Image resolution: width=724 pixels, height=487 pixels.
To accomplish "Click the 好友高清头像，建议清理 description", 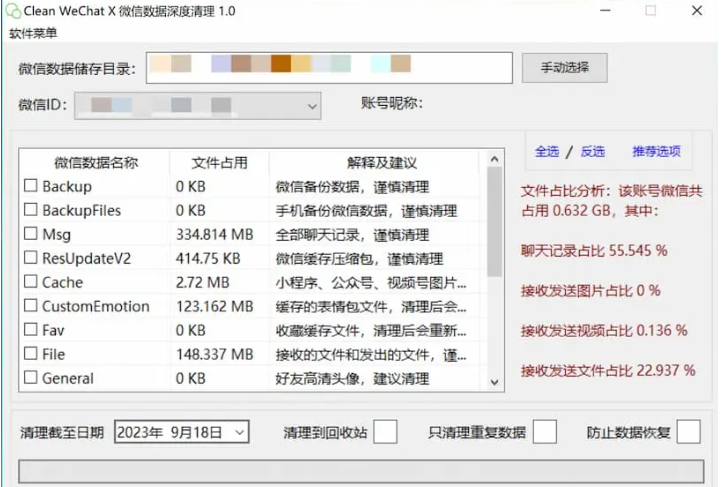I will click(x=352, y=379).
